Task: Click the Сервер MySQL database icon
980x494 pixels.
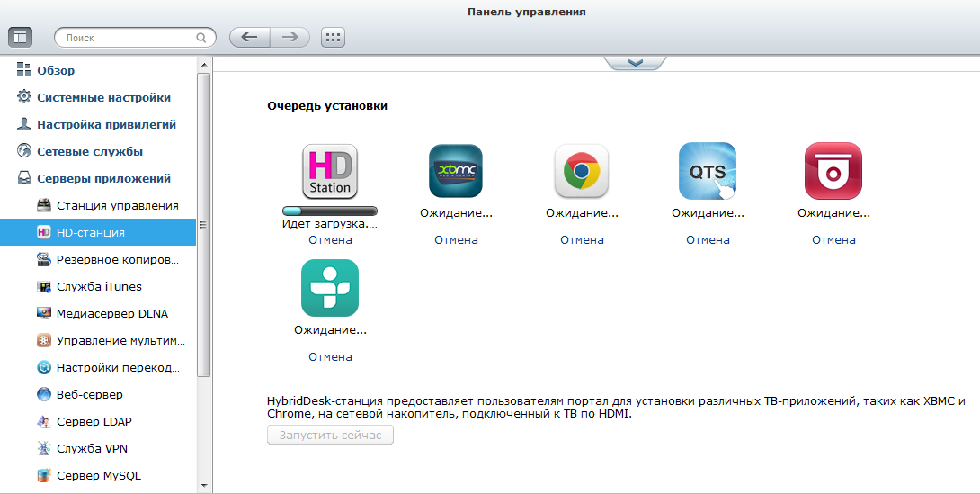Action: tap(44, 475)
